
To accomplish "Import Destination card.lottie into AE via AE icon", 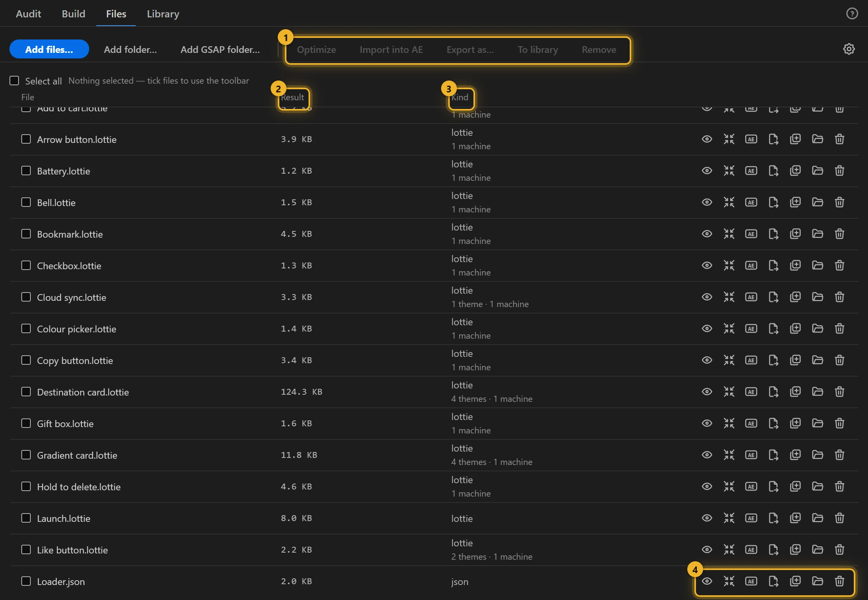I will click(751, 392).
